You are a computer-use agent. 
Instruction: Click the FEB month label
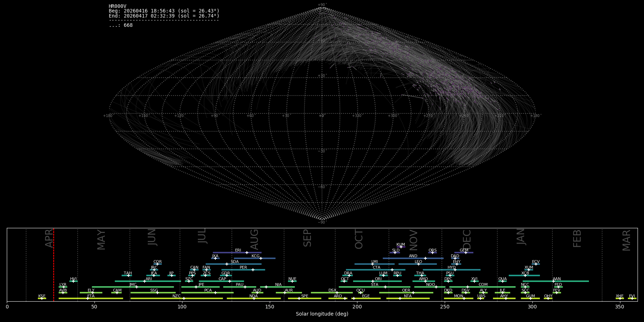point(577,239)
